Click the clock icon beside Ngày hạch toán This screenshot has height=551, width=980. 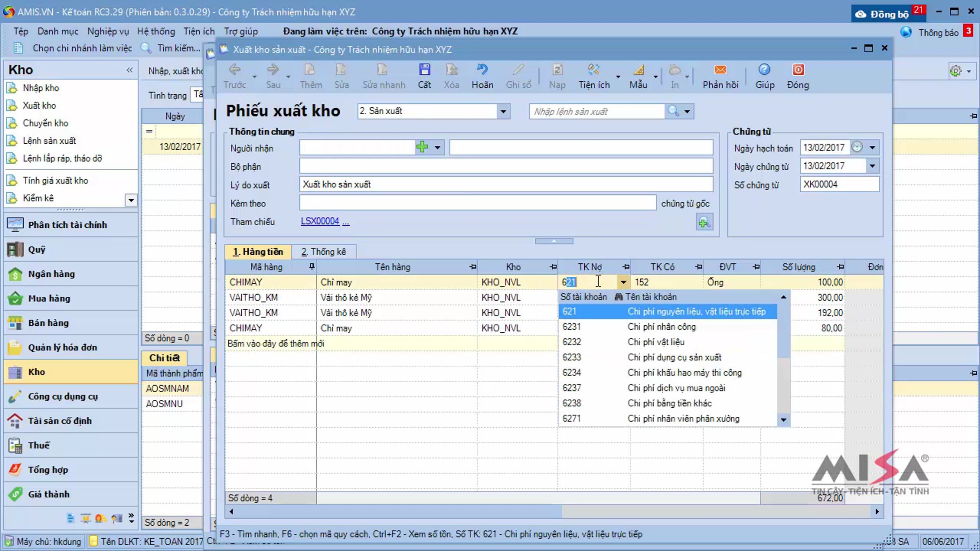pos(857,147)
